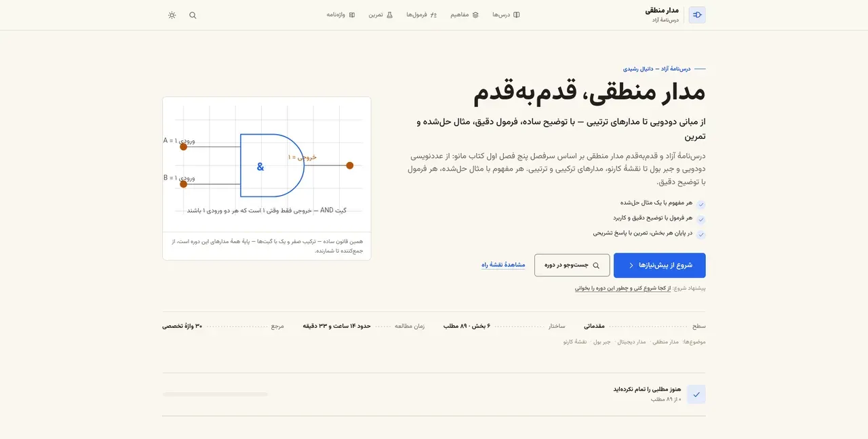This screenshot has width=868, height=439.
Task: Click the خروجی = ۱ label
Action: click(302, 157)
